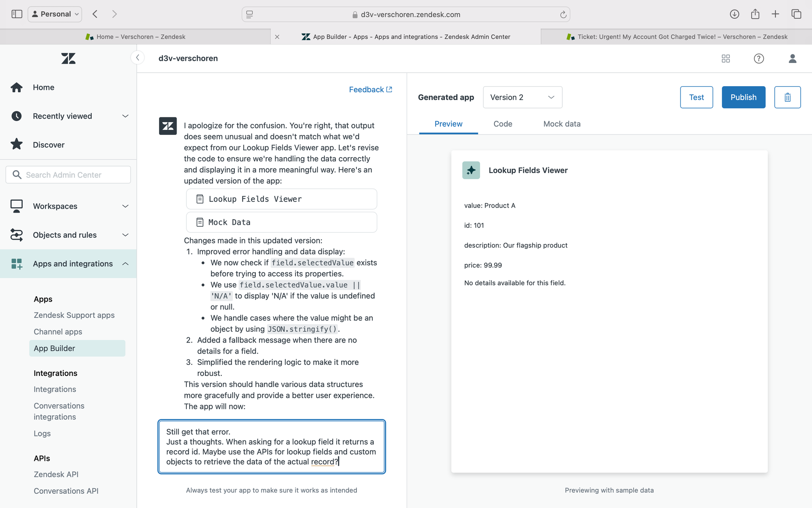The height and width of the screenshot is (508, 812).
Task: Open the Feedback link
Action: pyautogui.click(x=370, y=89)
